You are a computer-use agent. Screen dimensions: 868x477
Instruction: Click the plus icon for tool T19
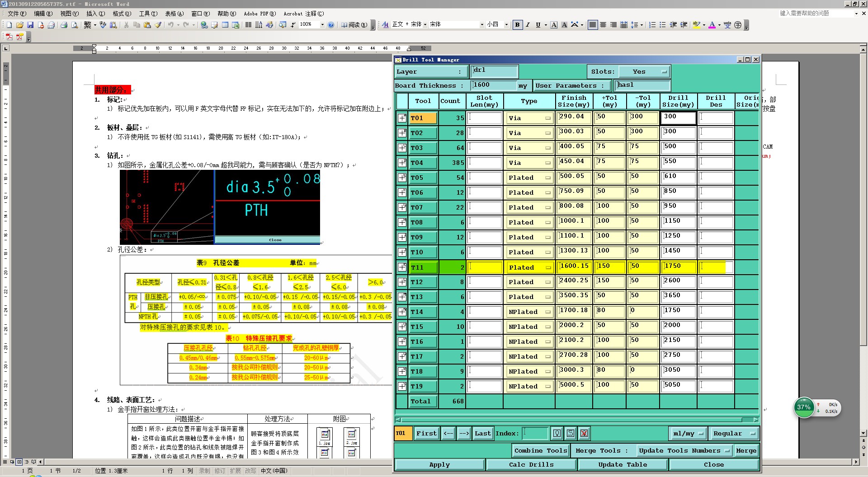pyautogui.click(x=402, y=386)
